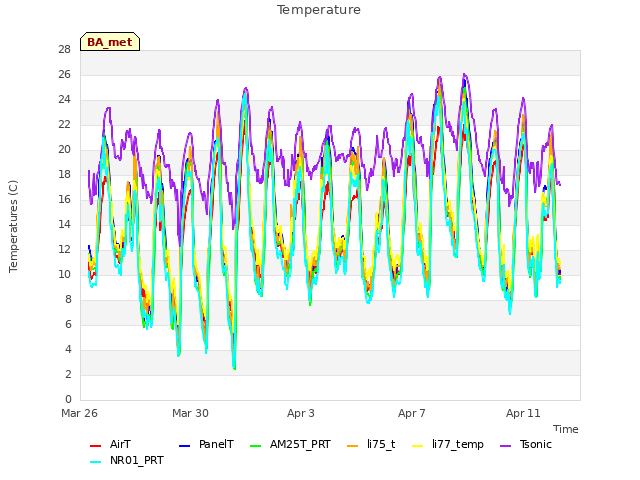640x480 pixels.
Task: Click the cyan NR01_PRT legend swatch
Action: [95, 462]
